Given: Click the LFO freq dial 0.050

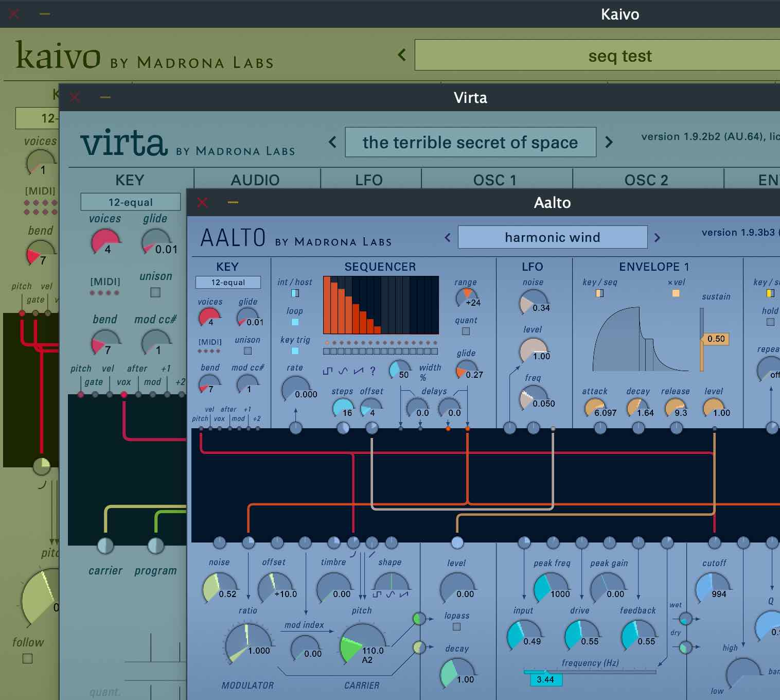Looking at the screenshot, I should click(x=534, y=398).
